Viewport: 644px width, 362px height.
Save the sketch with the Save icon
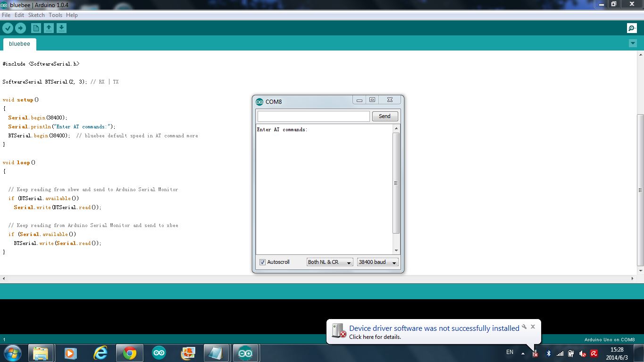(x=61, y=28)
